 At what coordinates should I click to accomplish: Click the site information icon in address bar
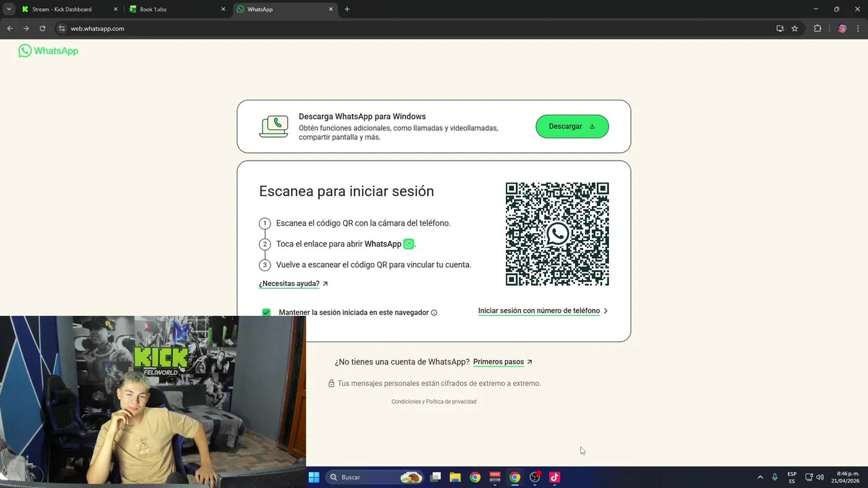pos(61,28)
